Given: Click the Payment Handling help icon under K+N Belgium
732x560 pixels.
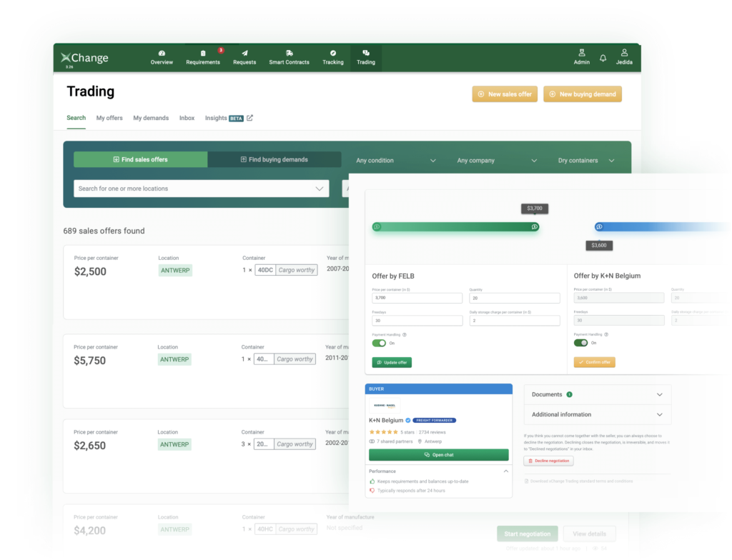Looking at the screenshot, I should coord(606,334).
